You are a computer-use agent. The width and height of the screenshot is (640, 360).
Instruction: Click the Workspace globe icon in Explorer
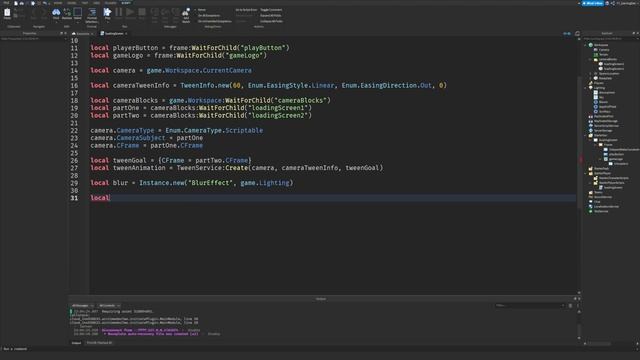591,45
